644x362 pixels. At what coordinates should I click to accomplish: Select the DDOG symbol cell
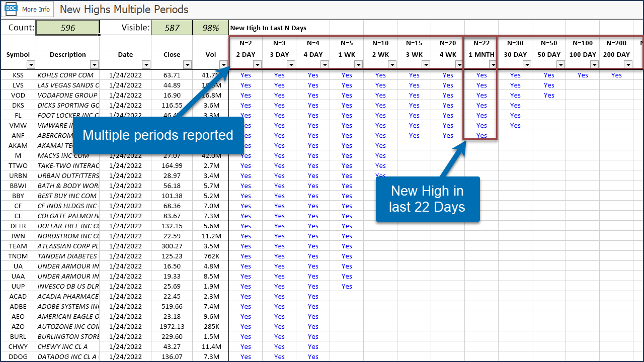coord(18,357)
